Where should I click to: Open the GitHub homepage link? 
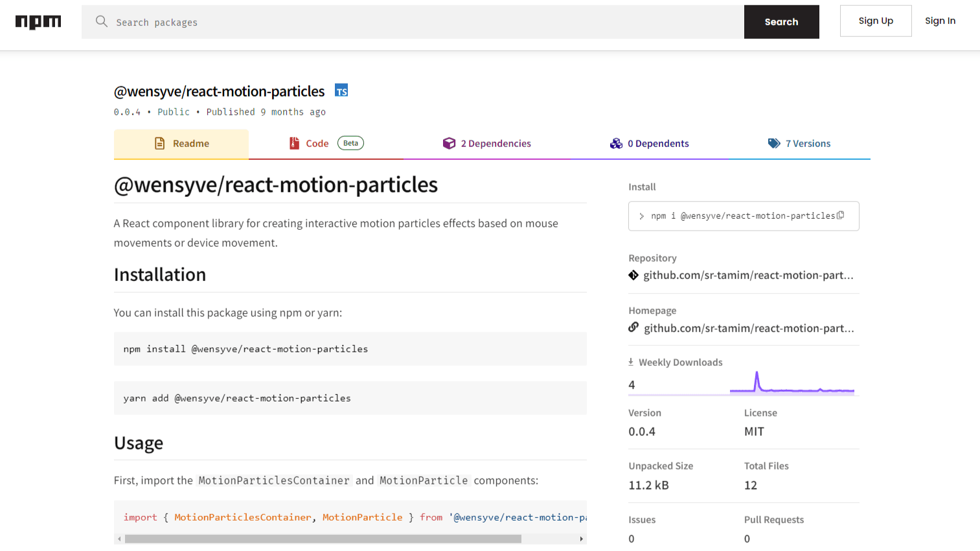[x=749, y=328]
